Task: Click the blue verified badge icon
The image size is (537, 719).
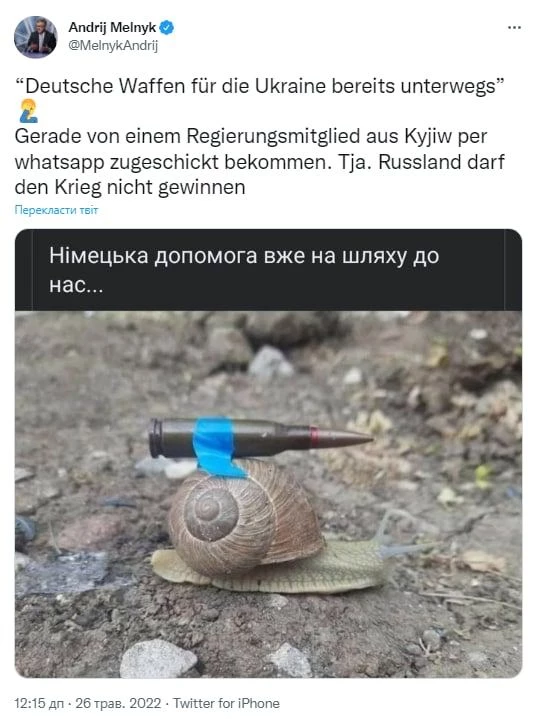Action: (167, 28)
